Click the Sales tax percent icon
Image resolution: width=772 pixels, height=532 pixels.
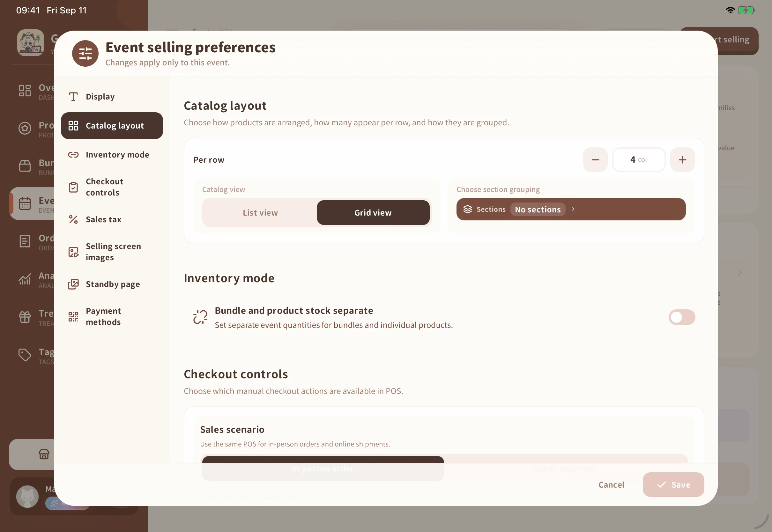pos(73,219)
